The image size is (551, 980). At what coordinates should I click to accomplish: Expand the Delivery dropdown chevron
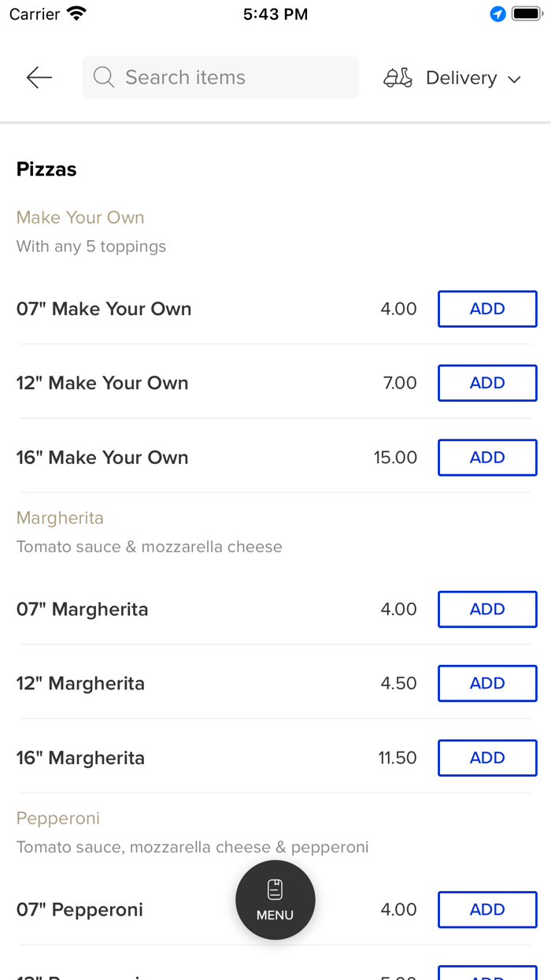click(515, 79)
